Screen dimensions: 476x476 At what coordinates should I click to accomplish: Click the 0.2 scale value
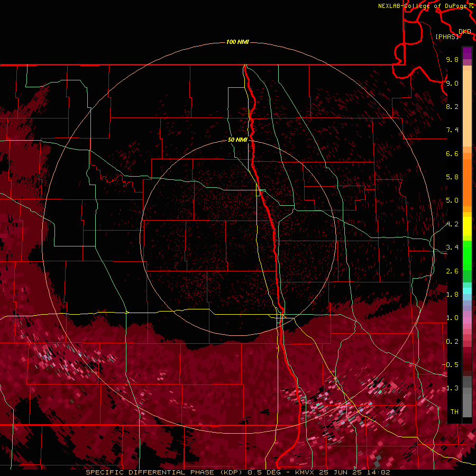(452, 342)
